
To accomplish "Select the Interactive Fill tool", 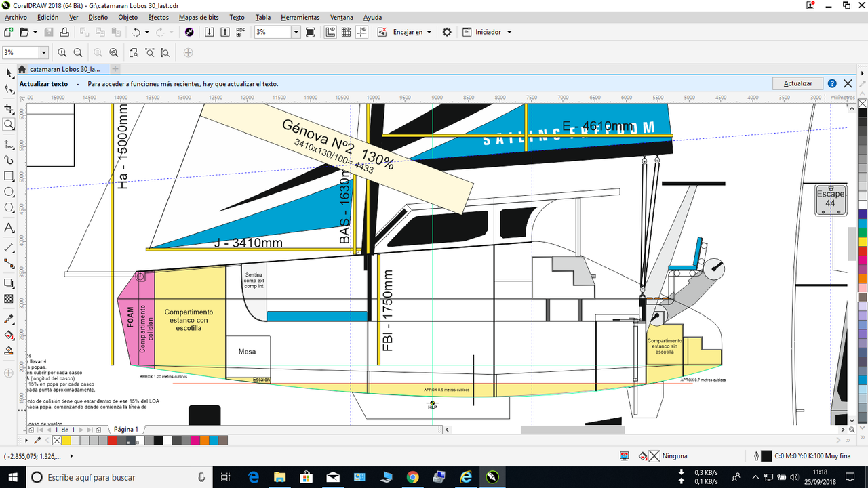I will [x=9, y=335].
